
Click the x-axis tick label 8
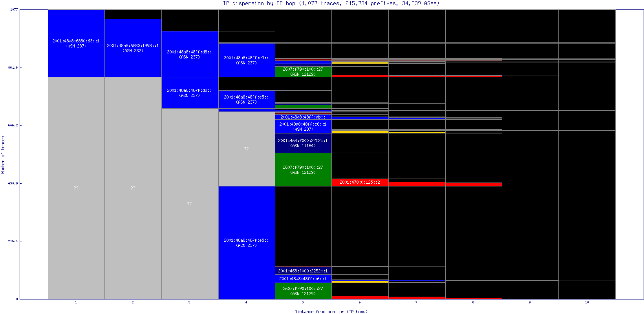473,302
